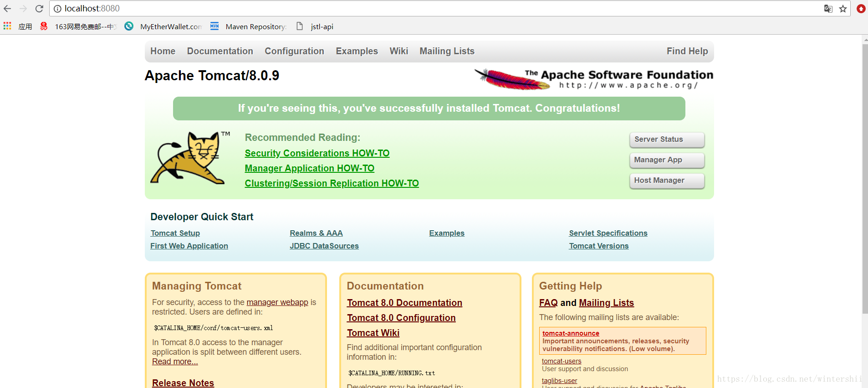This screenshot has height=388, width=868.
Task: Click the red extension icon
Action: coord(861,9)
